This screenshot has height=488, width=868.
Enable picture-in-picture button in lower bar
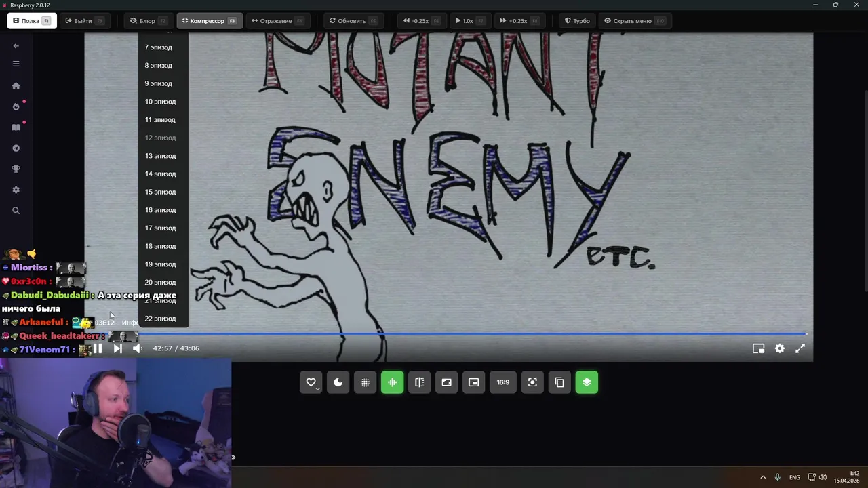pyautogui.click(x=474, y=382)
